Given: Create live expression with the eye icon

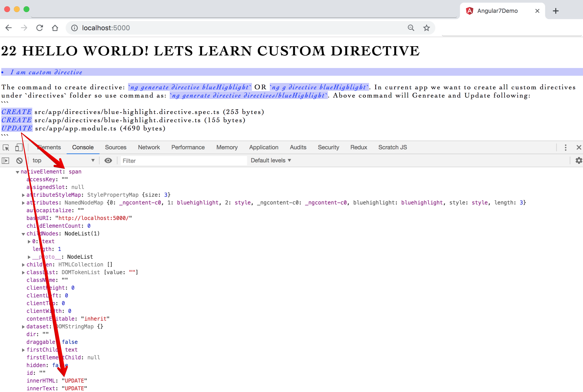Looking at the screenshot, I should point(108,160).
